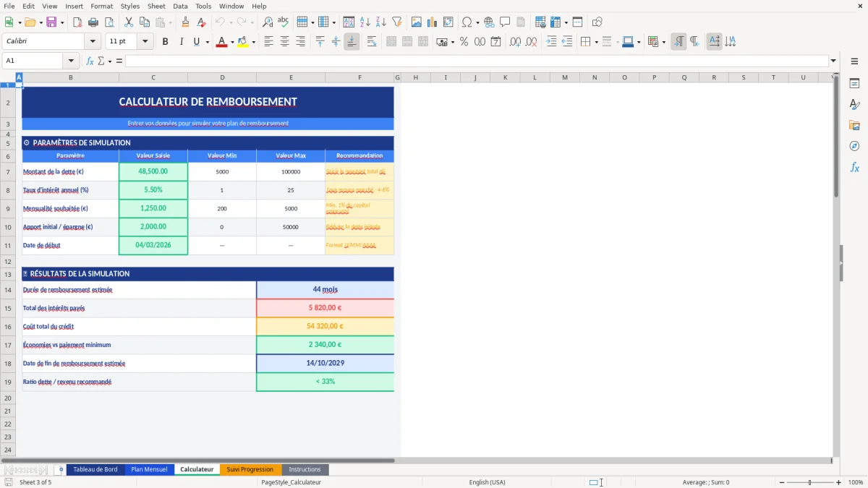Click zoom out minus button

click(780, 482)
